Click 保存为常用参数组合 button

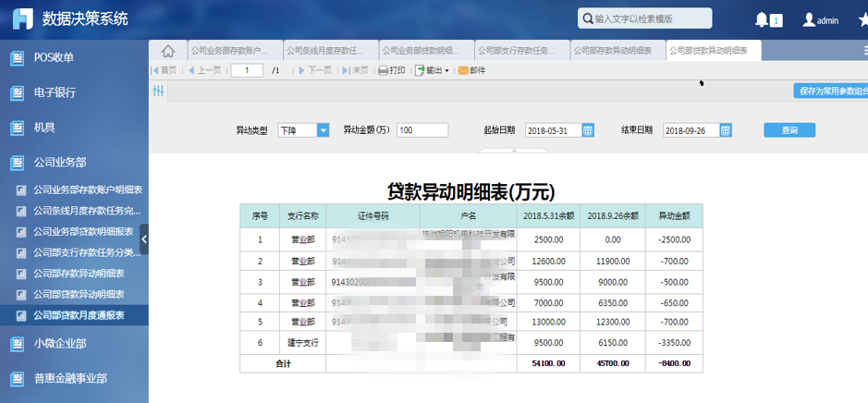point(830,92)
